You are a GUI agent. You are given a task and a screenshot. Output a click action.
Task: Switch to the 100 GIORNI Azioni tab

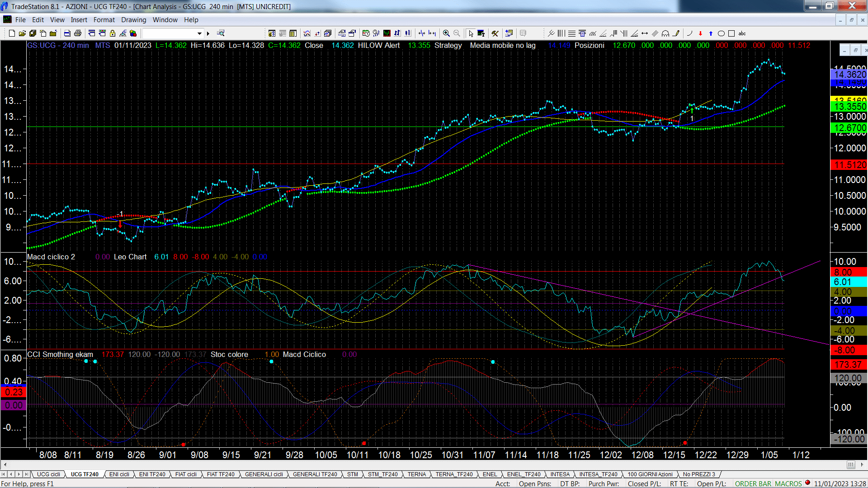pyautogui.click(x=650, y=474)
